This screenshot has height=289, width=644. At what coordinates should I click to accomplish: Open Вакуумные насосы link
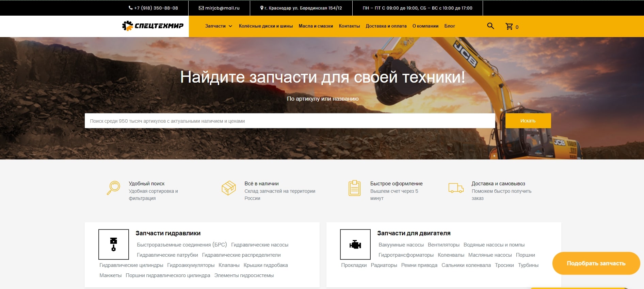pyautogui.click(x=401, y=245)
